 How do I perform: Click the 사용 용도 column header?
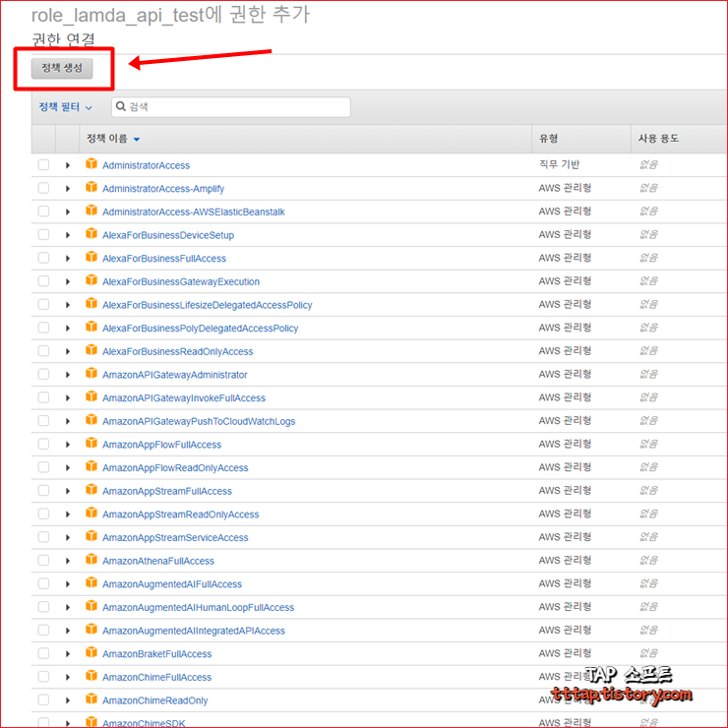click(x=658, y=139)
